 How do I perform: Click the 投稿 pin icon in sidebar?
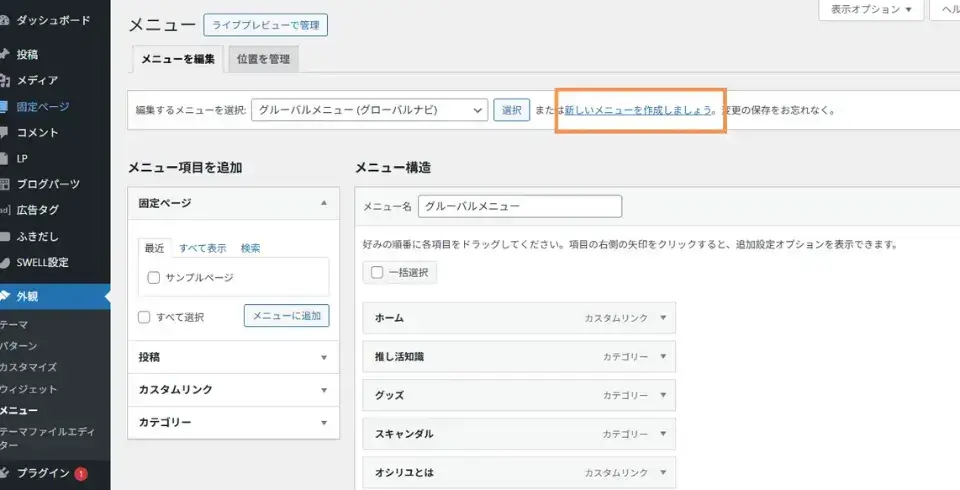(4, 55)
